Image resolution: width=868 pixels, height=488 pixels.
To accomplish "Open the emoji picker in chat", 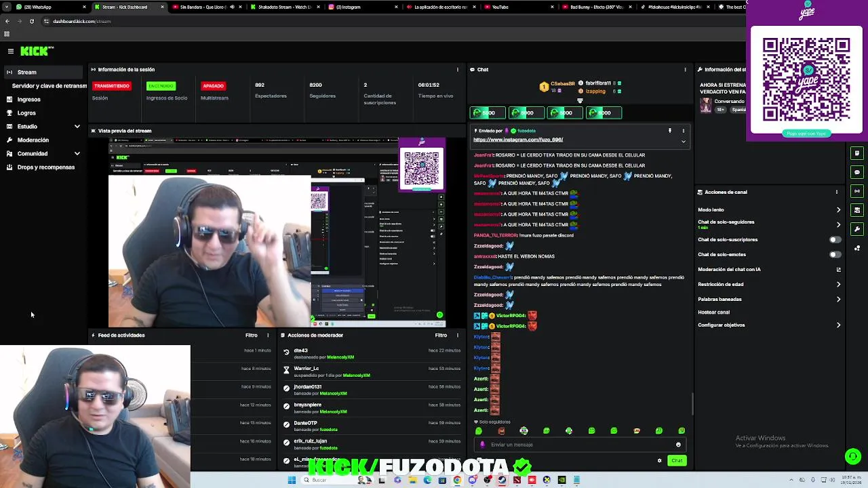I will pyautogui.click(x=678, y=445).
